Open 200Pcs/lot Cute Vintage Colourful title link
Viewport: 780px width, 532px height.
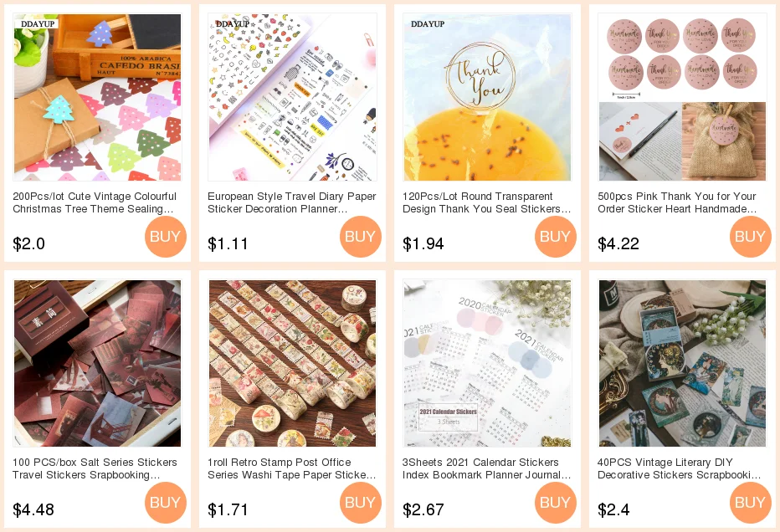(95, 202)
